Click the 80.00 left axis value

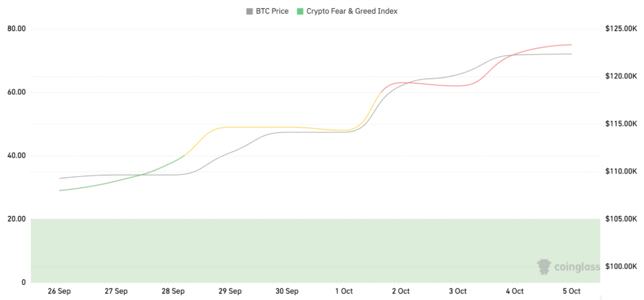17,29
